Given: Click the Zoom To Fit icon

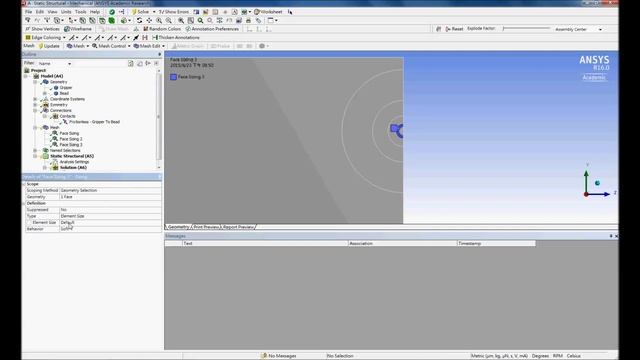Looking at the screenshot, I should point(181,20).
